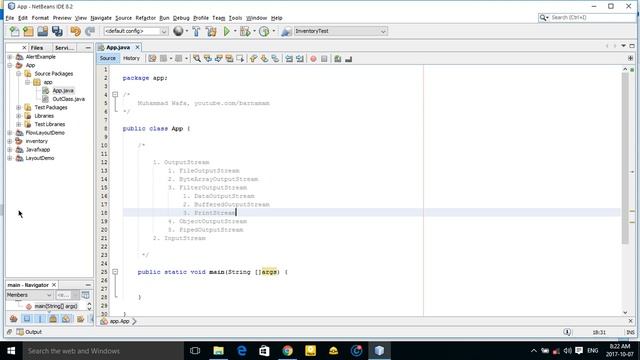
Task: Click the New Project toolbar icon
Action: tap(28, 31)
